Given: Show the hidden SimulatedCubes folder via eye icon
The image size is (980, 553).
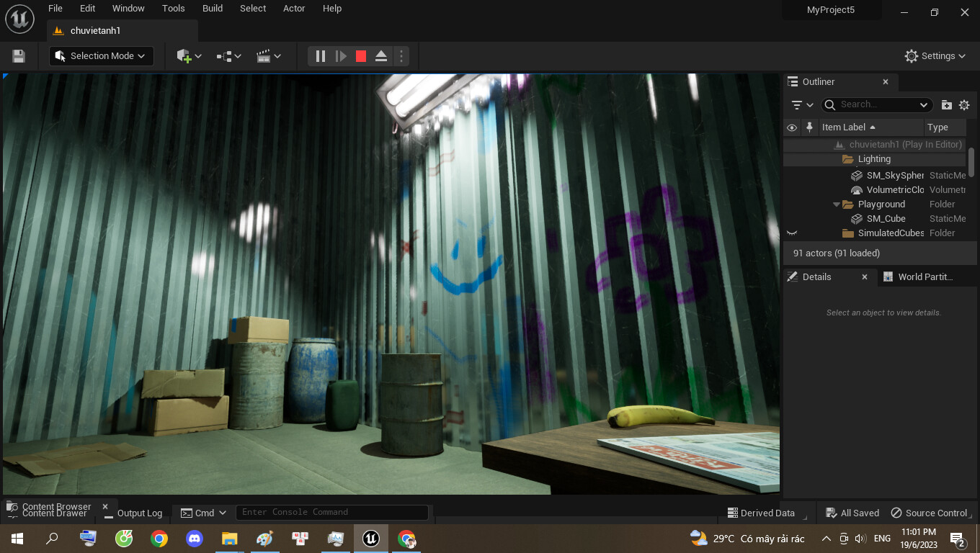Looking at the screenshot, I should 792,233.
